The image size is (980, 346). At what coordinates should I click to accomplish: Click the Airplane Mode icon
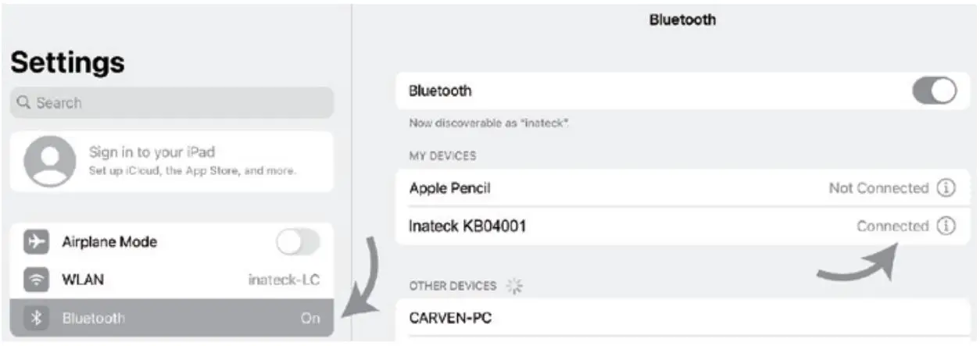coord(36,242)
